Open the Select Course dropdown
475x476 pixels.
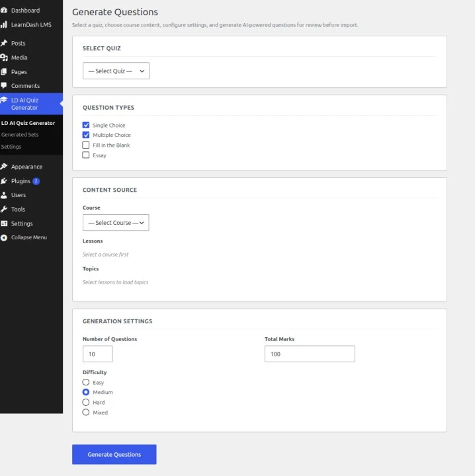(x=116, y=223)
